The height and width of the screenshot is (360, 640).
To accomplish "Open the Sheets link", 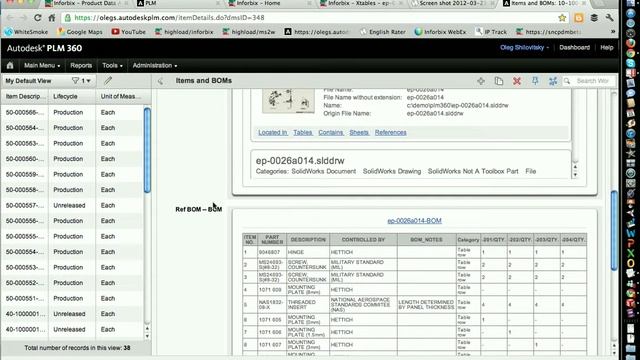I will 359,132.
